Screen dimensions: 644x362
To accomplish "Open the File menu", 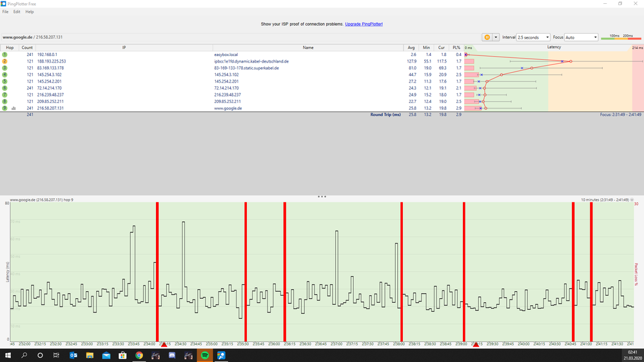I will [5, 12].
